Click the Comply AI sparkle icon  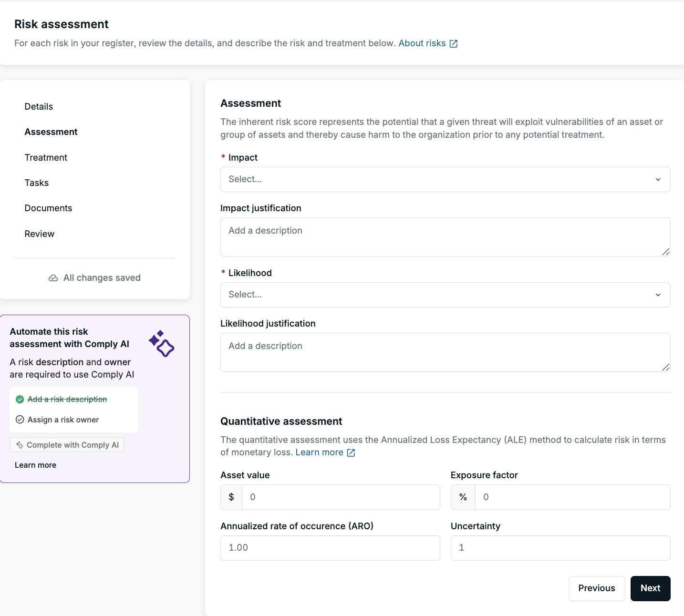[x=162, y=344]
